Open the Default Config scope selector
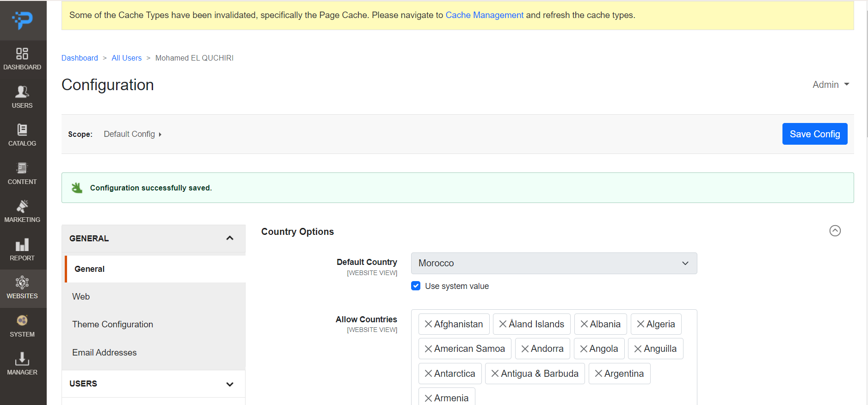Image resolution: width=868 pixels, height=405 pixels. point(132,134)
